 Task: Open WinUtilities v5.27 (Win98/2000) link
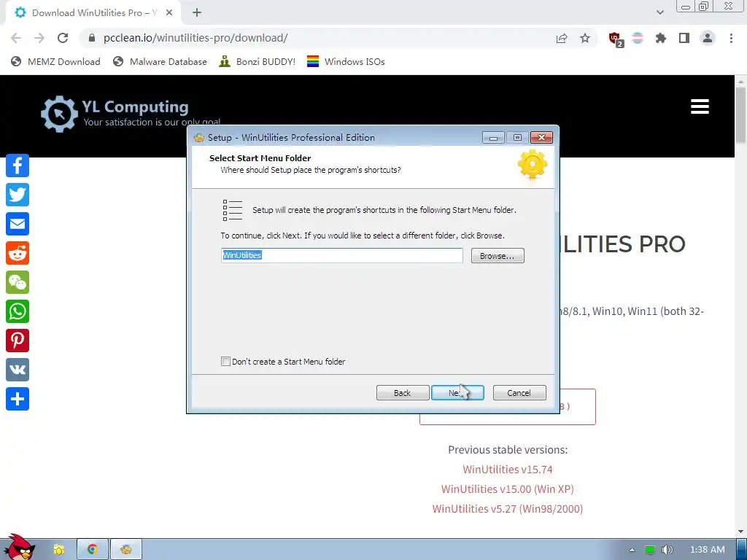pos(508,508)
